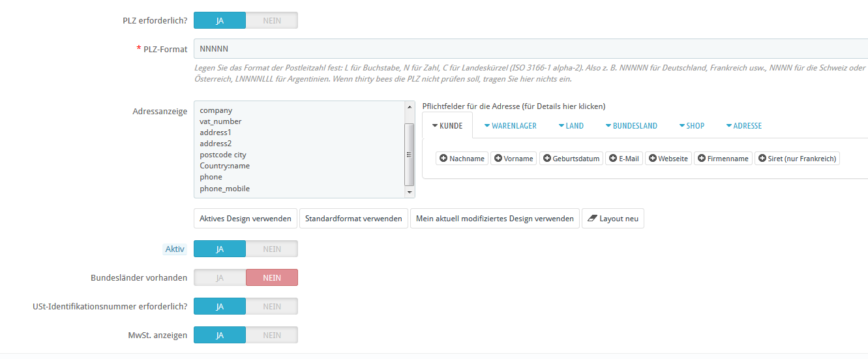Switch to the Land tab

coord(571,125)
